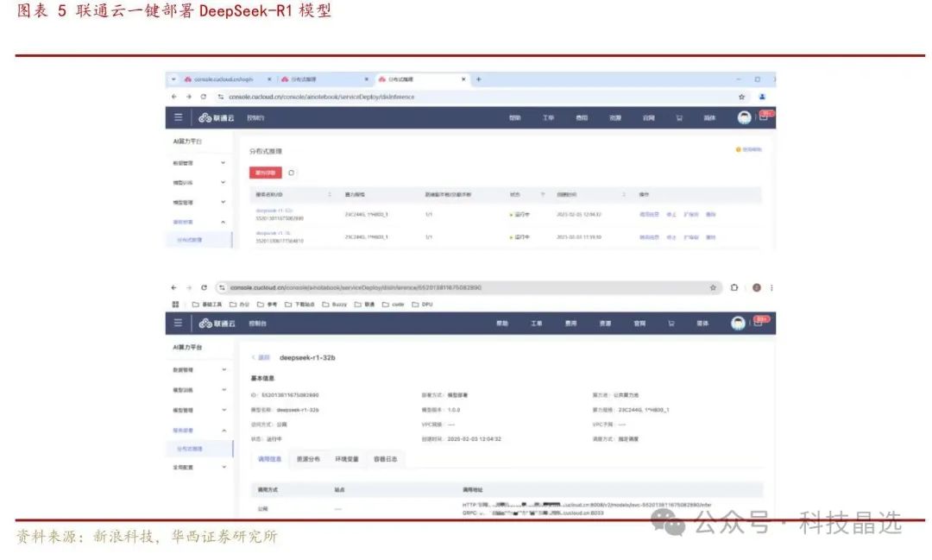This screenshot has height=560, width=932.
Task: Click the browser apps grid icon in the bookmarks bar
Action: click(176, 304)
